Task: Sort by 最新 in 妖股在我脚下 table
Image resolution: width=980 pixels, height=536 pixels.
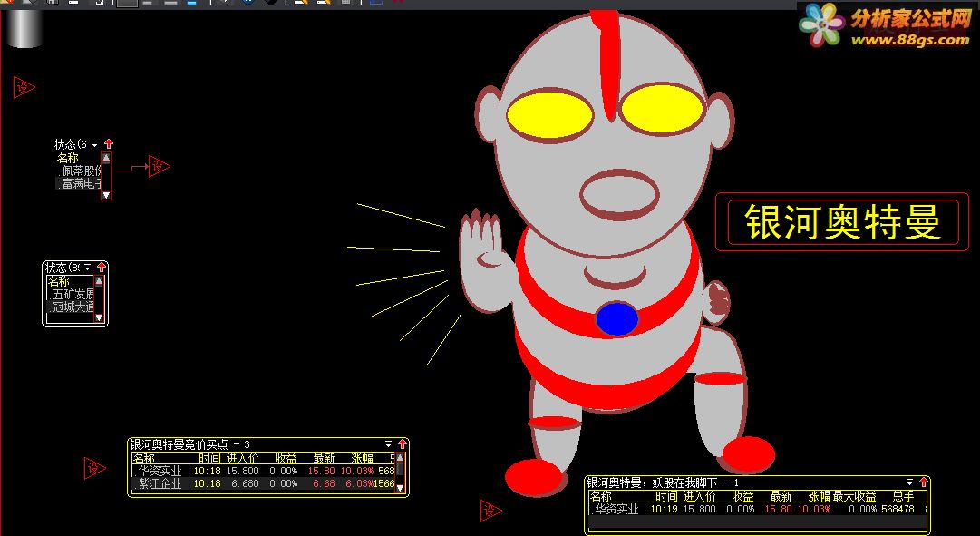Action: click(781, 497)
